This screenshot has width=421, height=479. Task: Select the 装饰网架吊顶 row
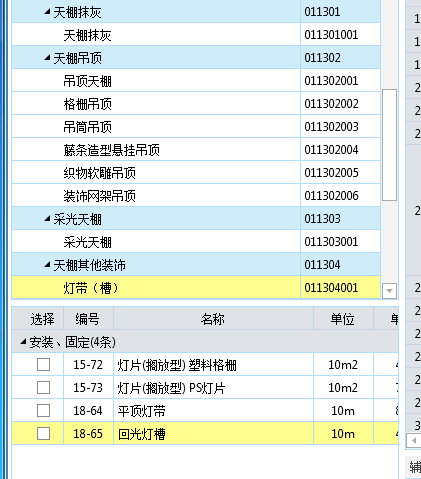[196, 196]
